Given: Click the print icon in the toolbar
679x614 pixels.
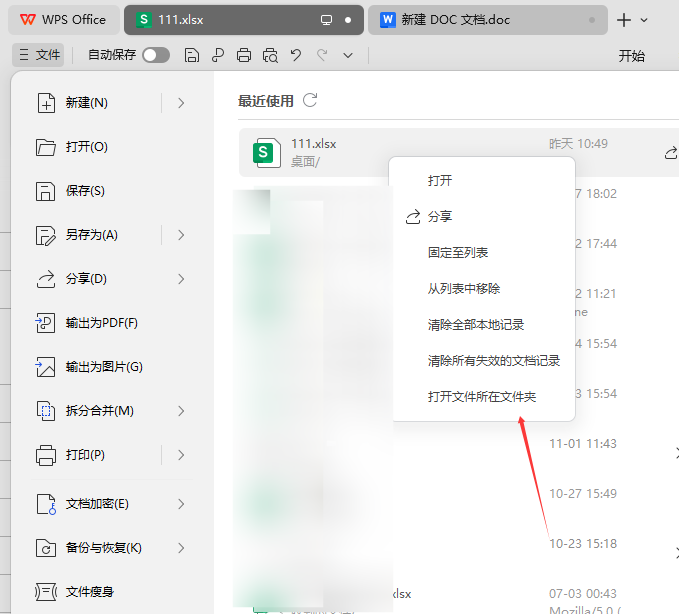Looking at the screenshot, I should click(x=244, y=55).
